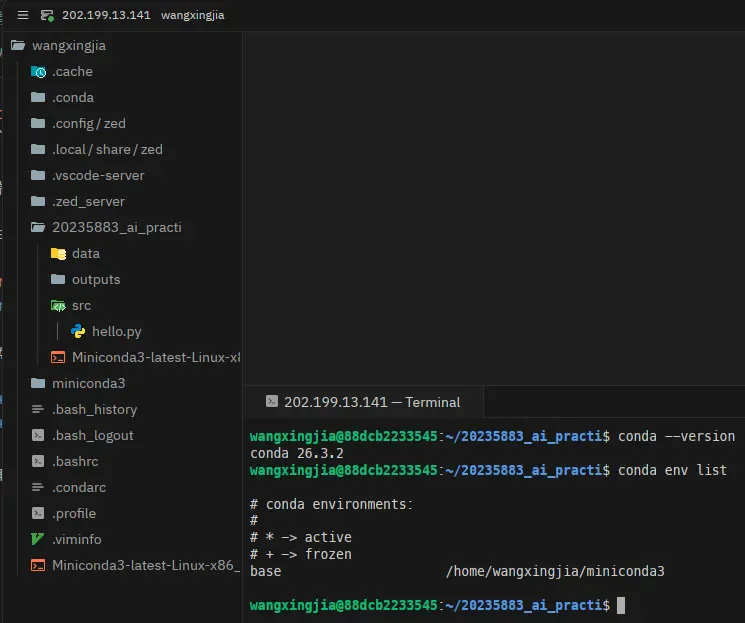
Task: Click the .bashrc shell icon
Action: tap(38, 461)
